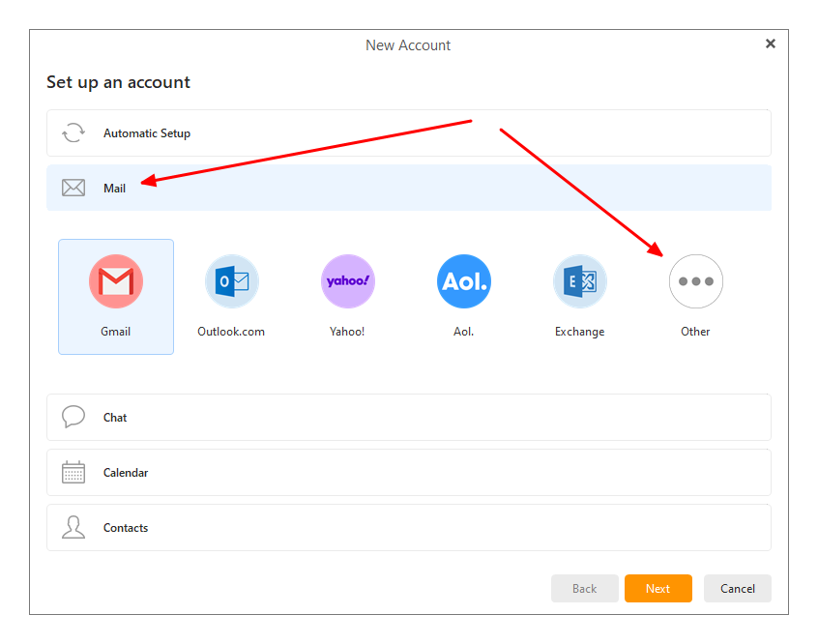This screenshot has width=818, height=644.
Task: Expand the Chat section
Action: pos(409,418)
